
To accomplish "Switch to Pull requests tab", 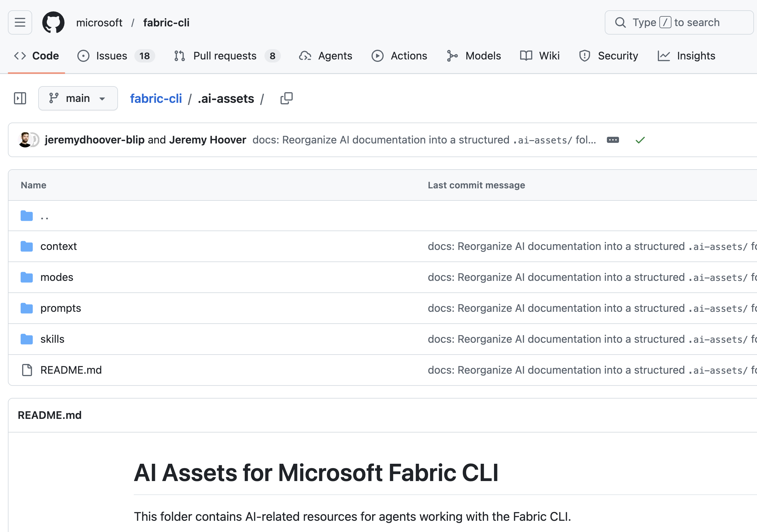I will 227,56.
